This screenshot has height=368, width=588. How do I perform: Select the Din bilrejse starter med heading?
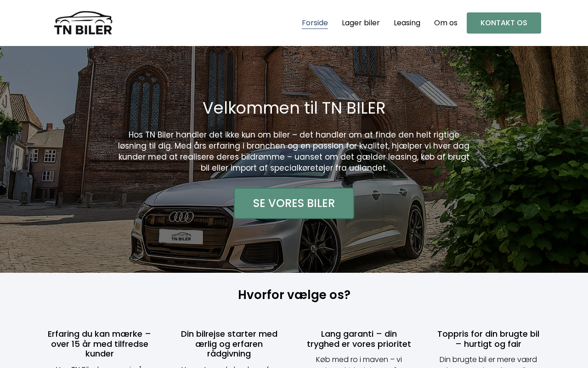229,344
